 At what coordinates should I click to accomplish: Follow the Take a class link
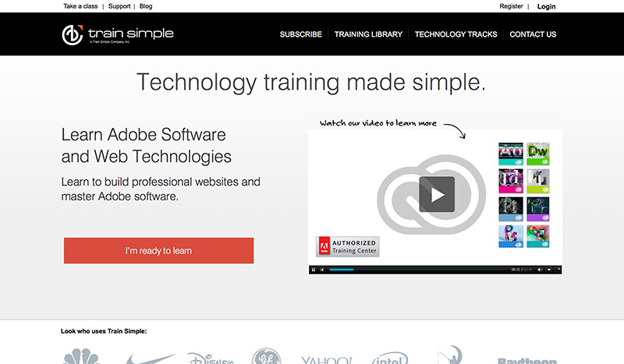pos(80,6)
